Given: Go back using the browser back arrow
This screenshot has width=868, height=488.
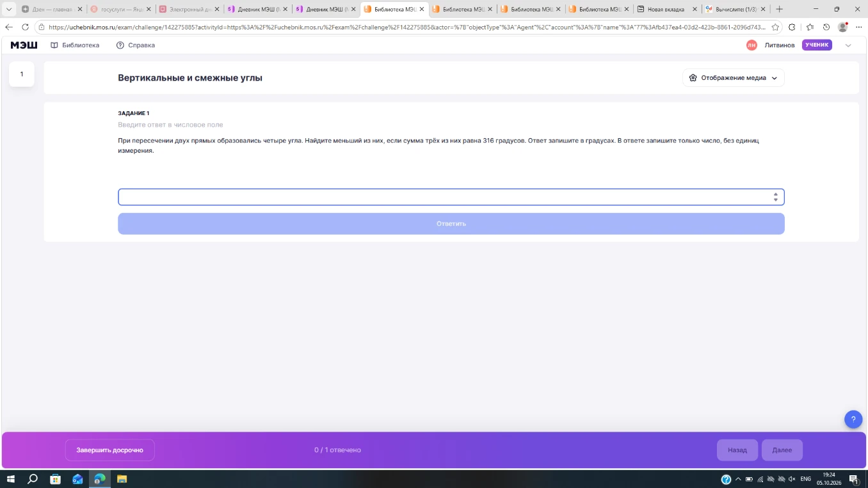Looking at the screenshot, I should click(9, 27).
